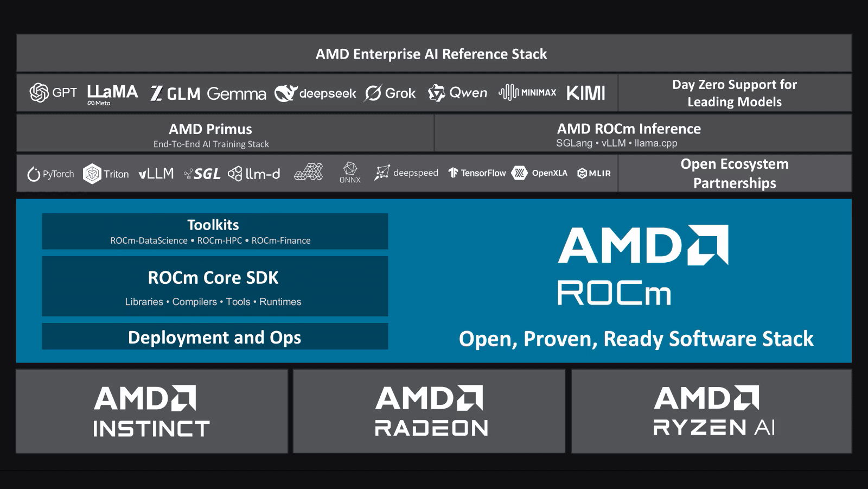Click the llm-d logo
This screenshot has width=868, height=489.
pyautogui.click(x=254, y=174)
